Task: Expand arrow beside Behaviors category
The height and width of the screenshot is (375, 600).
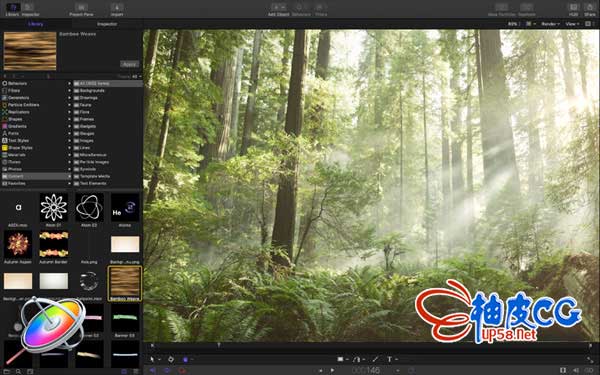Action: tap(69, 83)
